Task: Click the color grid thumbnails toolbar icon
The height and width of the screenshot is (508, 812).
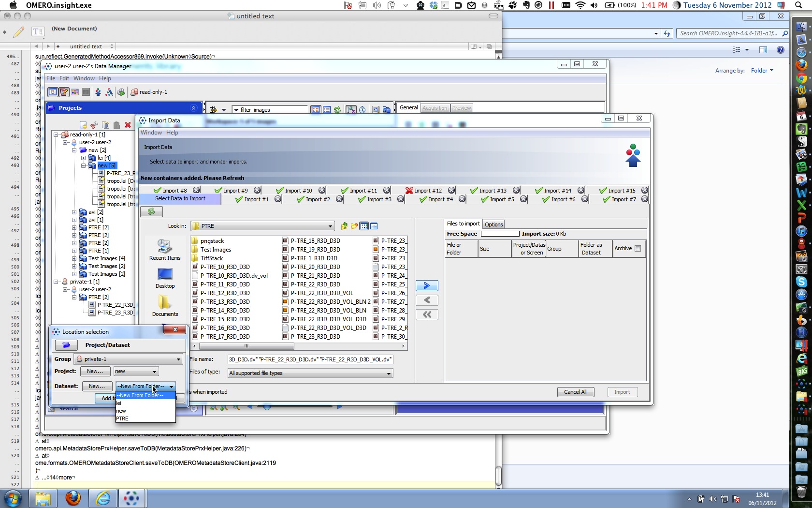Action: click(75, 92)
